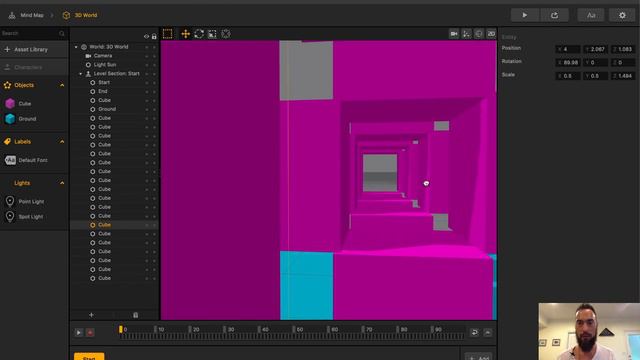Edit Rotation X field
The width and height of the screenshot is (640, 360).
(568, 62)
